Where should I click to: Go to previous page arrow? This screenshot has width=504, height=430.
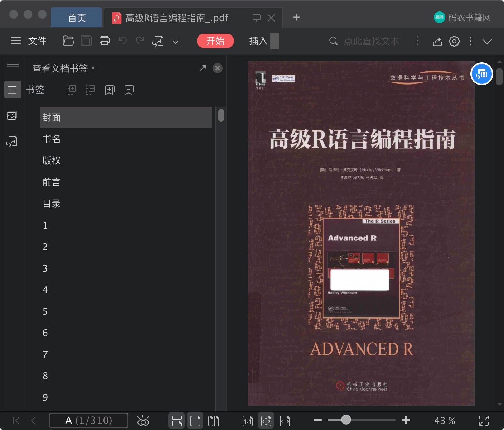click(x=33, y=420)
